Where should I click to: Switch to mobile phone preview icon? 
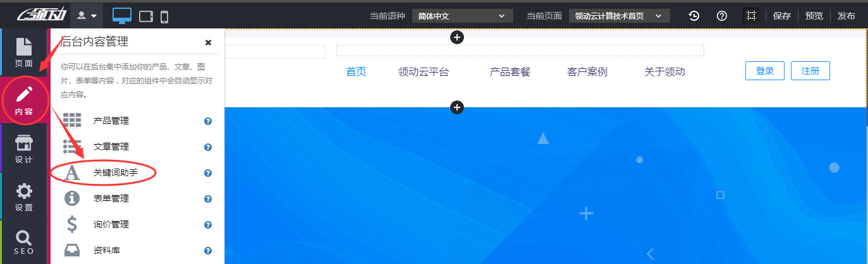[x=164, y=16]
